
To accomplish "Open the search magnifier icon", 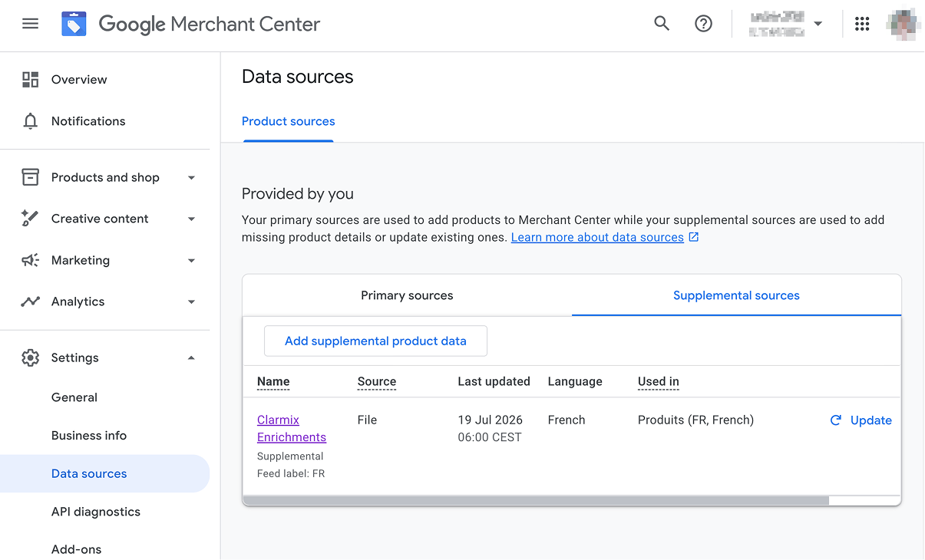I will click(x=662, y=24).
